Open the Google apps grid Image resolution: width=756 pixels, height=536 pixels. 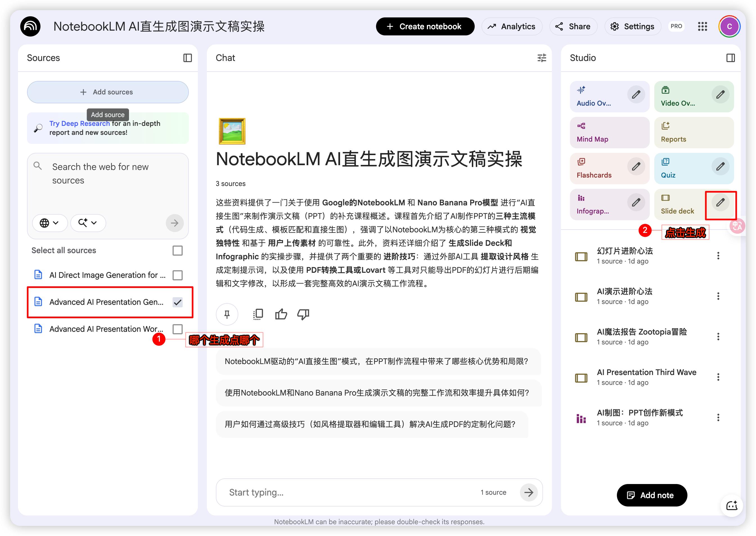[x=702, y=26]
